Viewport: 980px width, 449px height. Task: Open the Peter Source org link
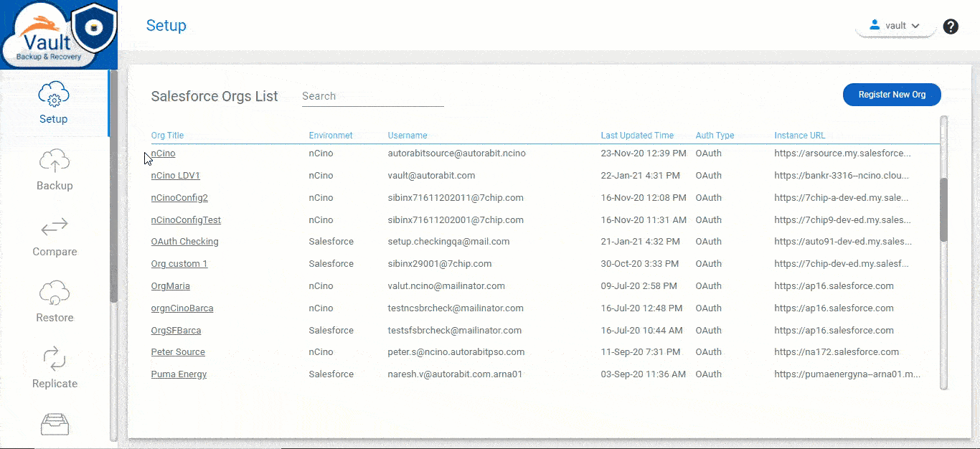tap(178, 352)
